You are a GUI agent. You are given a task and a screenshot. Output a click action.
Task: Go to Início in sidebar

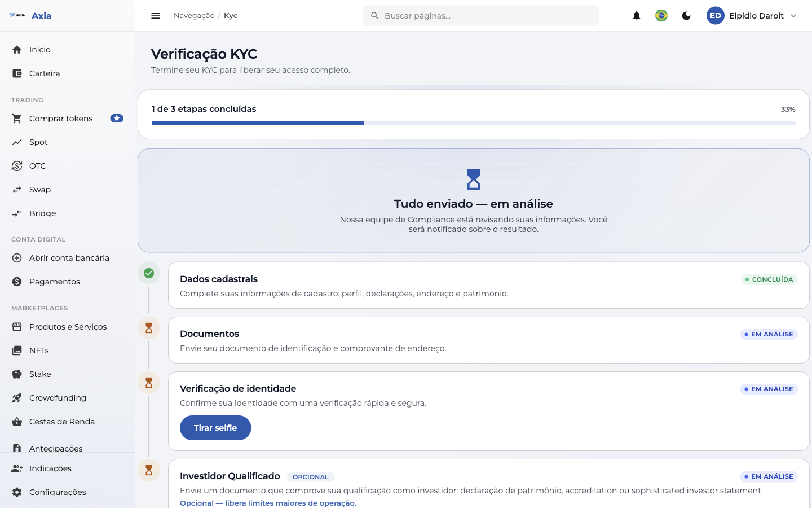click(x=68, y=50)
